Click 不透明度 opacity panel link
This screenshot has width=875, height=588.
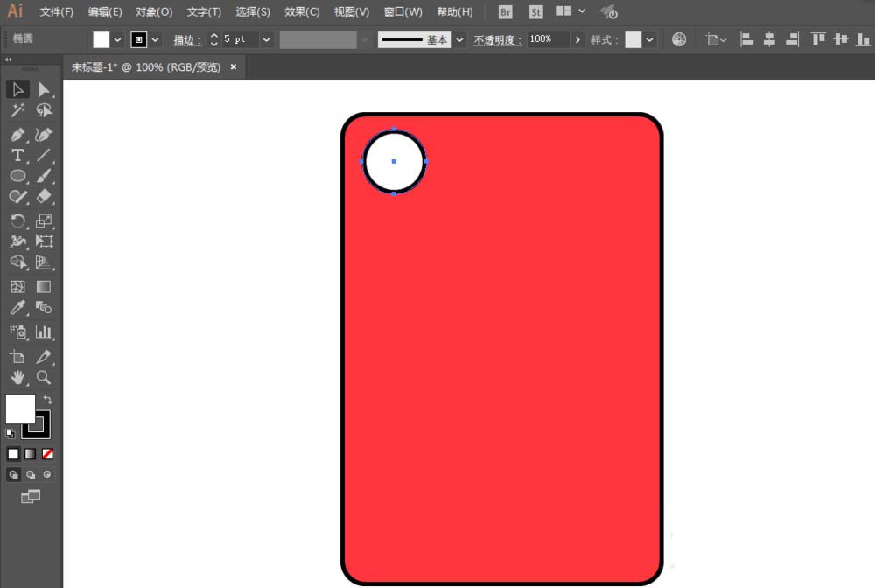(498, 39)
